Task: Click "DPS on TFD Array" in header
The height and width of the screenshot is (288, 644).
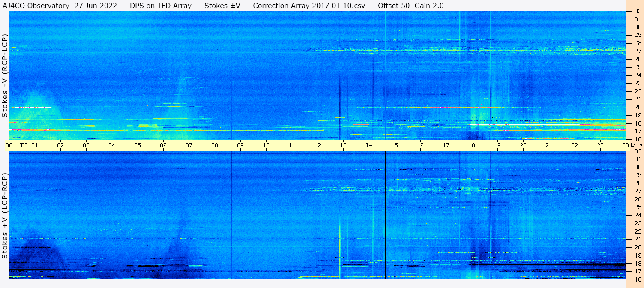Action: click(160, 6)
